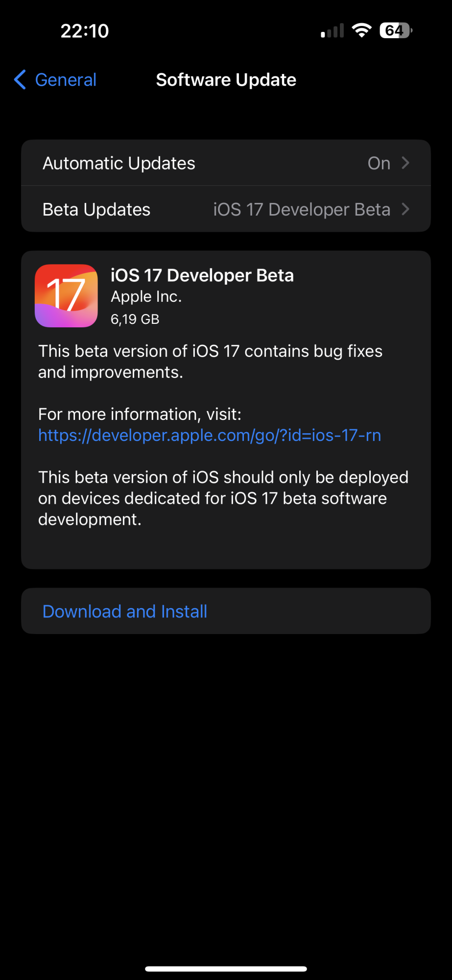Tap the home indicator bar

coord(226,969)
